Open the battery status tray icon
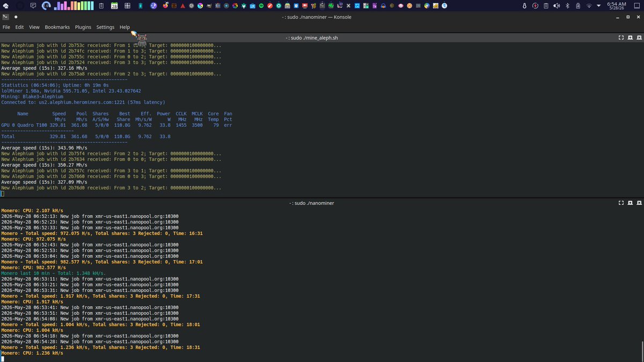Viewport: 644px width, 362px height. click(x=578, y=5)
